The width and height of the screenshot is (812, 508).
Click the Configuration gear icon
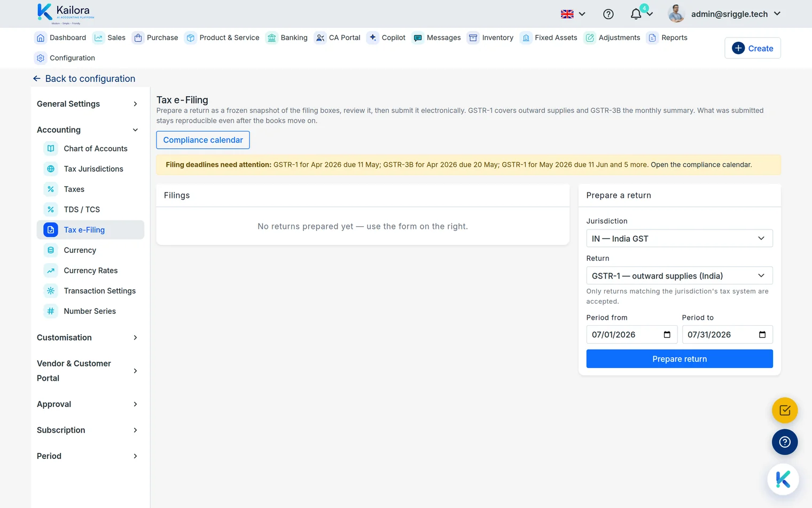click(x=41, y=58)
